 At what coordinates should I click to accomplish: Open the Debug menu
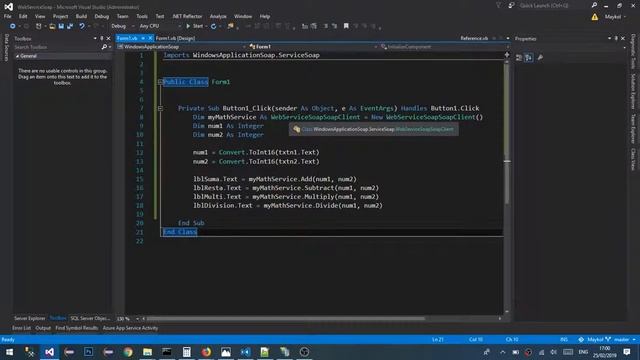pyautogui.click(x=102, y=16)
